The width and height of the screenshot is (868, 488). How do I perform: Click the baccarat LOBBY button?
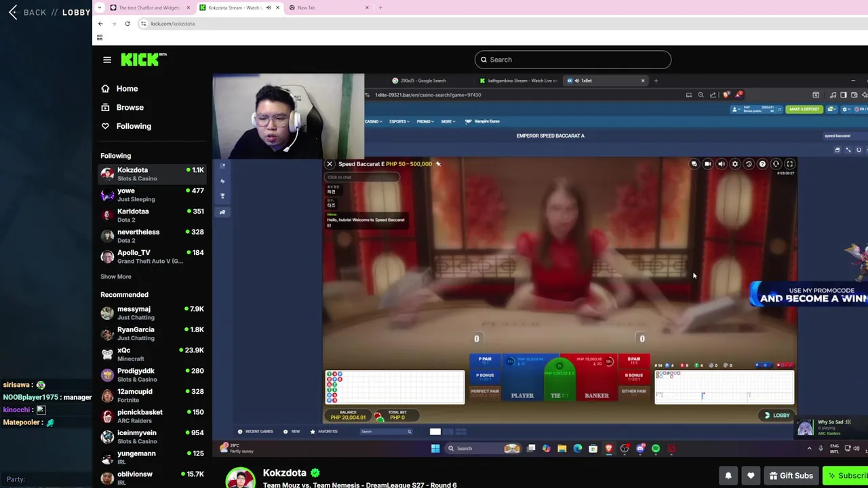click(x=777, y=415)
